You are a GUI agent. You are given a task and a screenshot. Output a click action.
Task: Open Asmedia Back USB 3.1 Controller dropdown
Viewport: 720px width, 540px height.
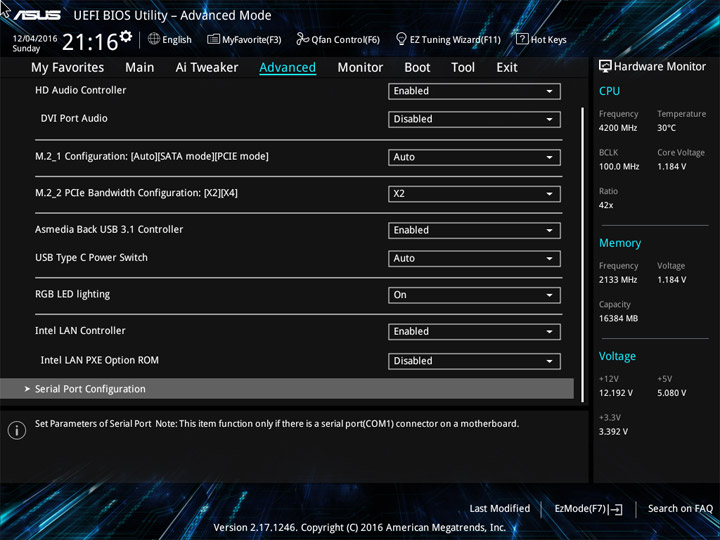pyautogui.click(x=474, y=230)
